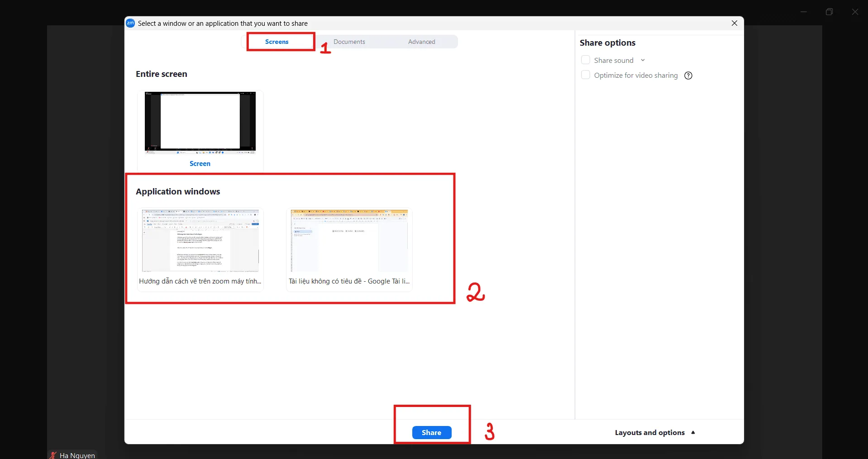Restore down the Zoom meeting window

tap(829, 12)
